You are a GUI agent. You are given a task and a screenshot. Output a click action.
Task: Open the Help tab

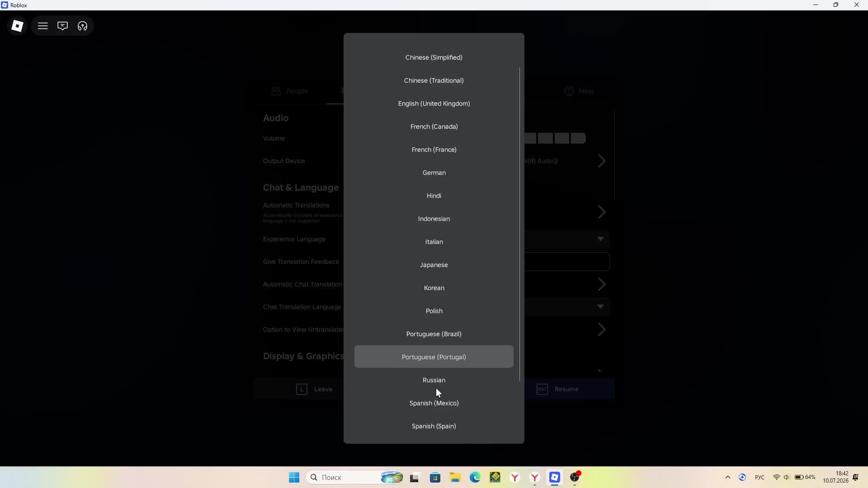pyautogui.click(x=579, y=91)
